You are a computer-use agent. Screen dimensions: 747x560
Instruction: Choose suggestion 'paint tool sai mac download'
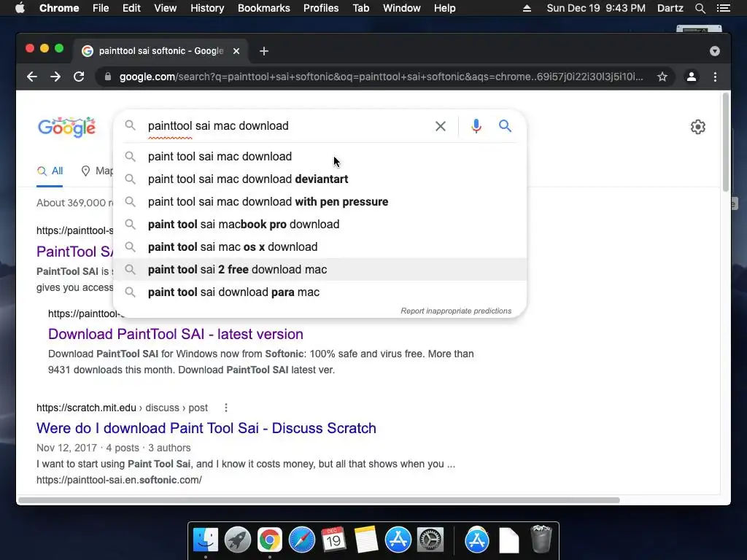tap(320, 157)
